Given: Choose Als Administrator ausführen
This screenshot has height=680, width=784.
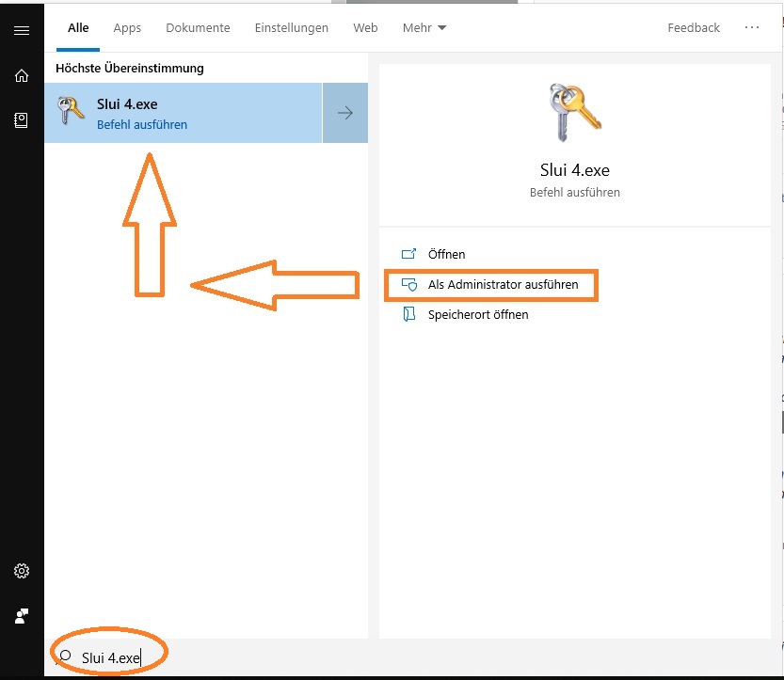Looking at the screenshot, I should click(x=503, y=284).
